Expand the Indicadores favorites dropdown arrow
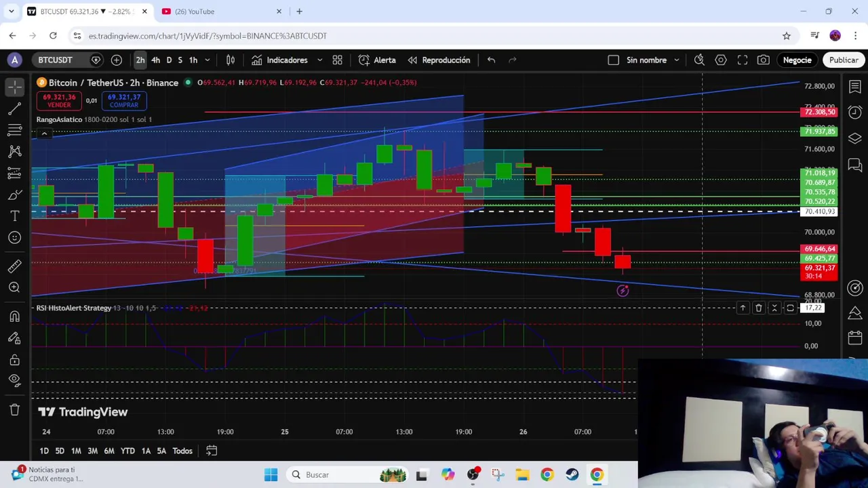Viewport: 868px width, 488px height. (319, 60)
